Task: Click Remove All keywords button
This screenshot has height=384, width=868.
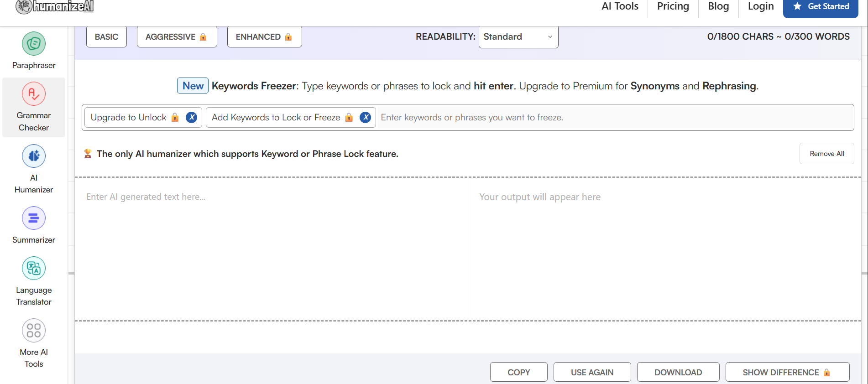Action: coord(826,154)
